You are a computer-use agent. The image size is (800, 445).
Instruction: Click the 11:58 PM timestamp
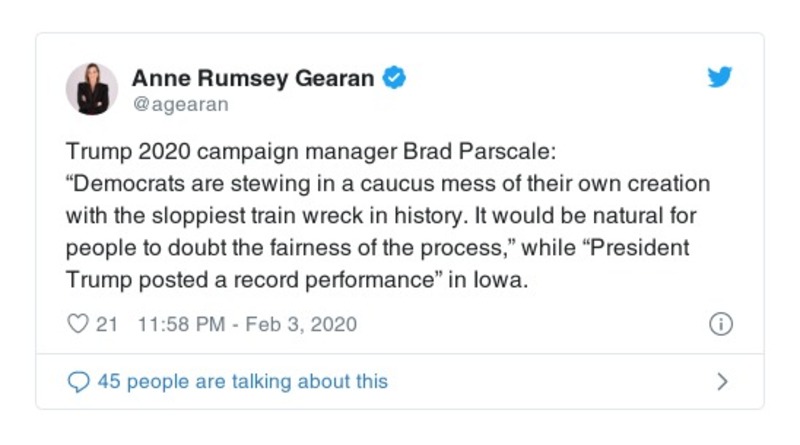click(x=170, y=325)
